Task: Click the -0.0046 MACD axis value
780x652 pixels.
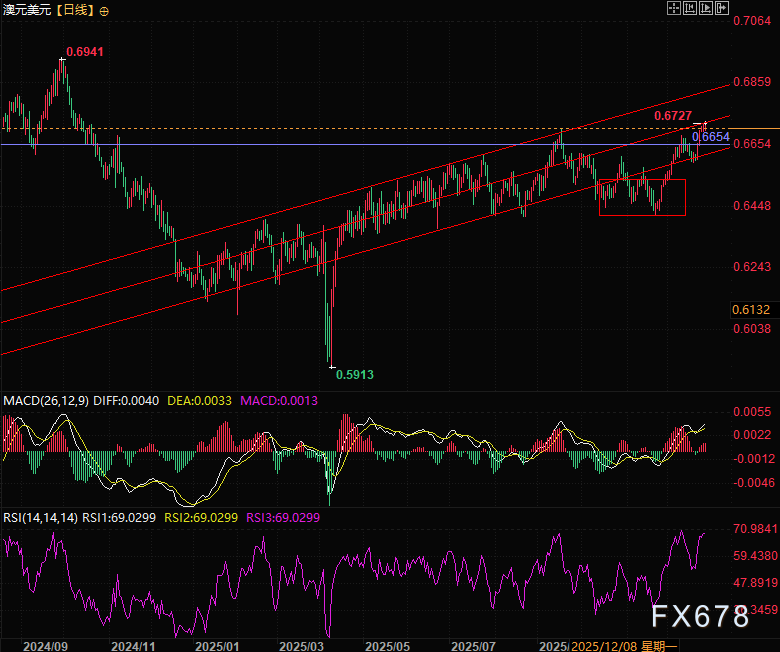Action: coord(754,482)
